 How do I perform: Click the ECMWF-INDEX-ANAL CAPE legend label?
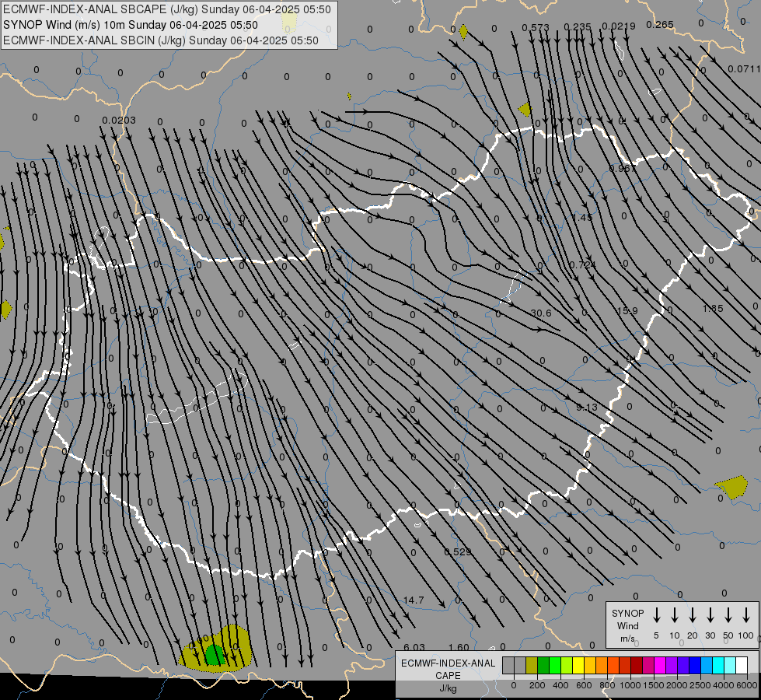448,669
